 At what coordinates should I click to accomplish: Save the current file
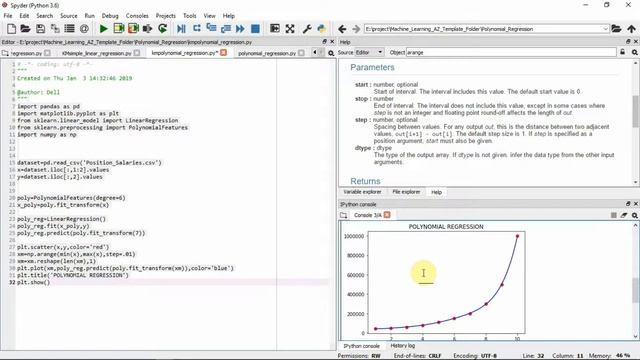tap(40, 29)
